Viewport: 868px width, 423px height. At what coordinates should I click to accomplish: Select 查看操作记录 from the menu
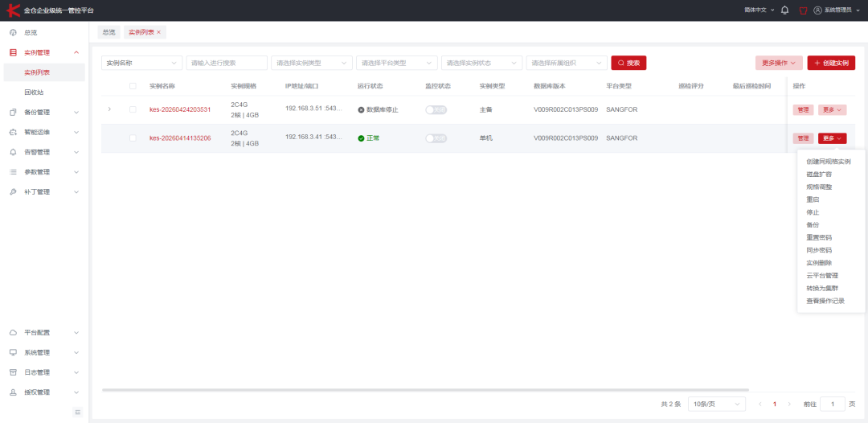pos(825,302)
